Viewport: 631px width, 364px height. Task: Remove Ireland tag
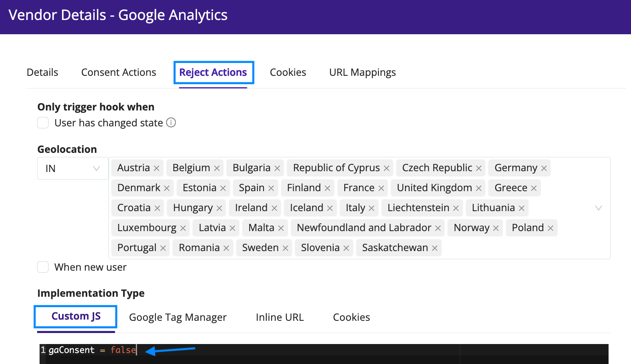(x=275, y=208)
